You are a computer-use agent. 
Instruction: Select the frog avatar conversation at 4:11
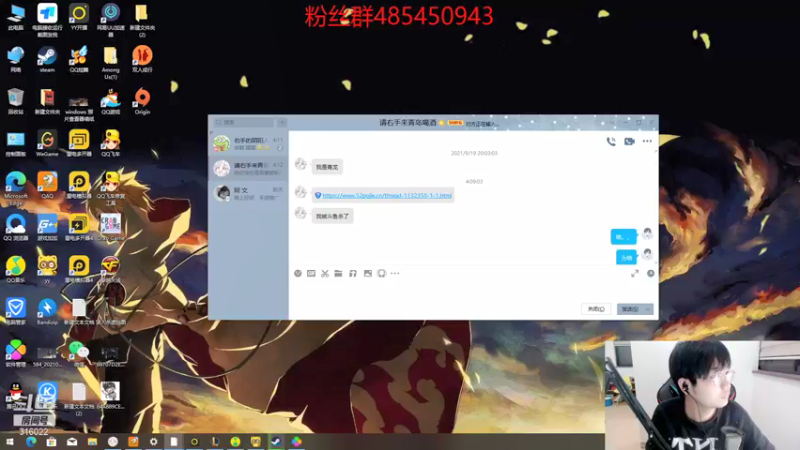tap(248, 143)
